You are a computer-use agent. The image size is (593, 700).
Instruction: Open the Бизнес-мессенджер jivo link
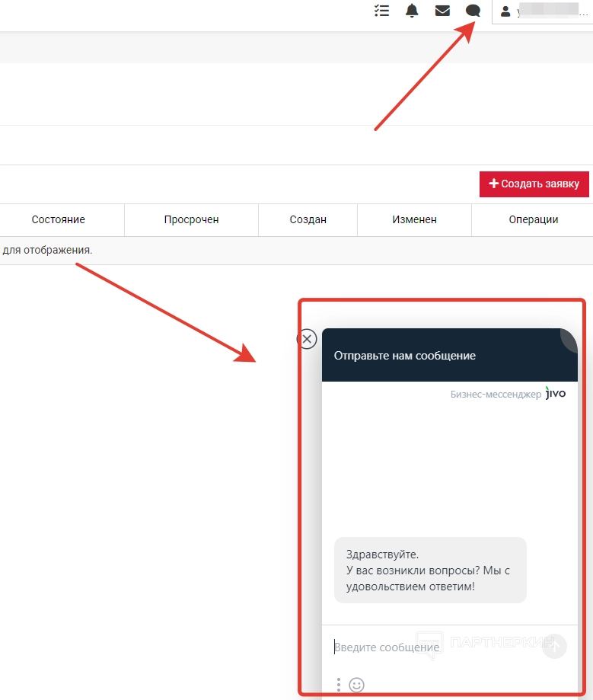508,394
